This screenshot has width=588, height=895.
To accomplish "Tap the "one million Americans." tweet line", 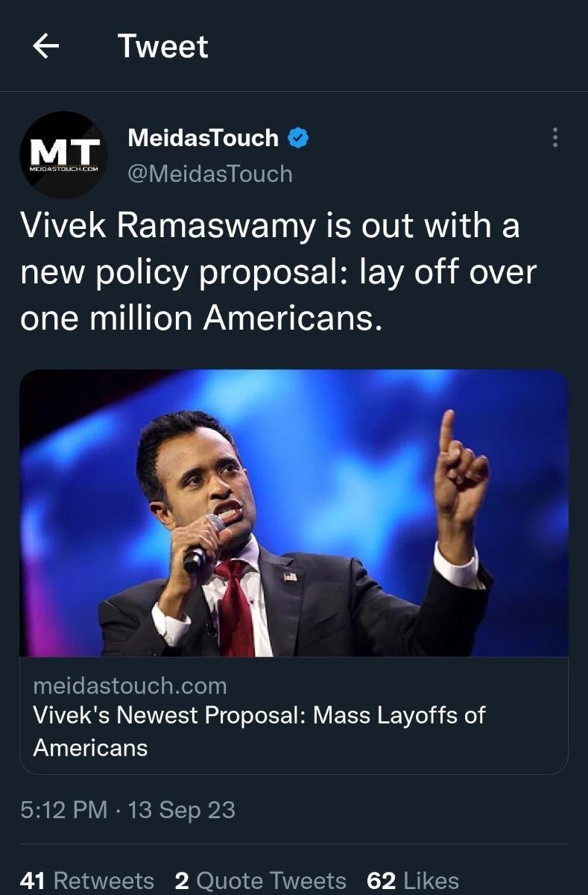I will pyautogui.click(x=201, y=319).
